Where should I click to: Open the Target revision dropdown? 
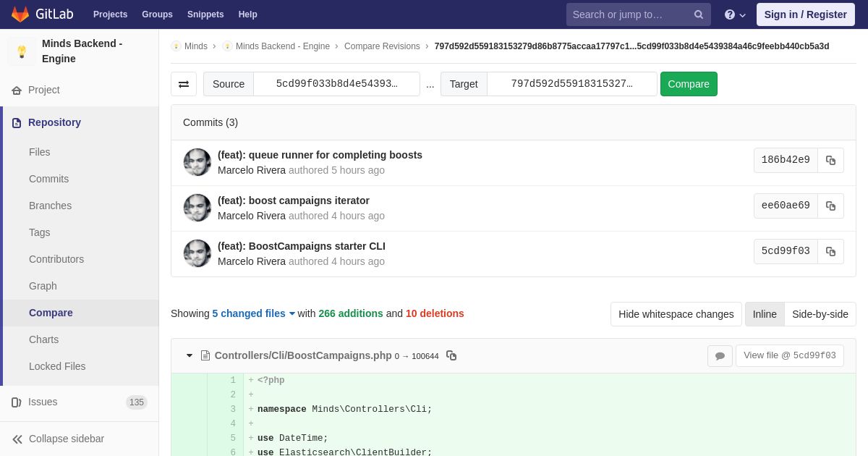(571, 84)
